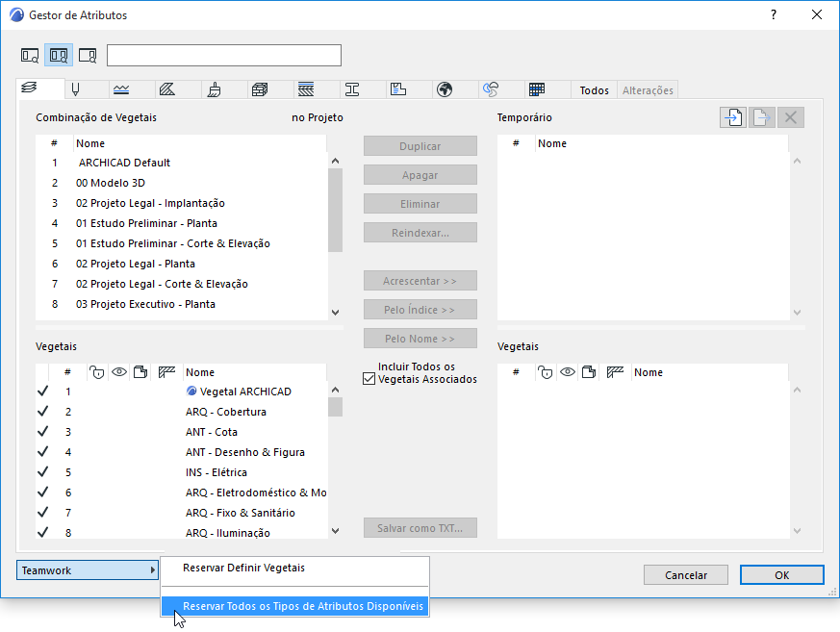Open the Fills attribute tab icon
Viewport: 840px width, 632px height.
pyautogui.click(x=167, y=89)
